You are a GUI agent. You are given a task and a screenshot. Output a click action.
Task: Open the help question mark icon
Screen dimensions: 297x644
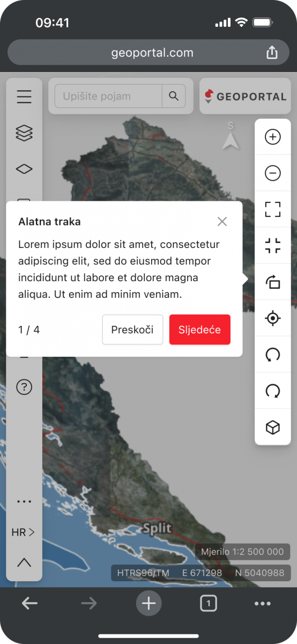click(x=24, y=387)
